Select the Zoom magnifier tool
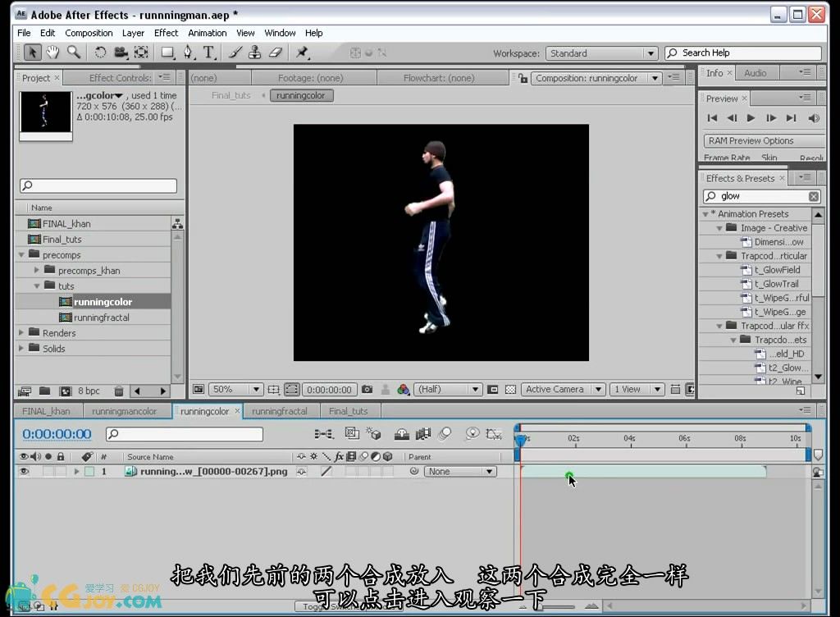Image resolution: width=840 pixels, height=617 pixels. pos(73,53)
